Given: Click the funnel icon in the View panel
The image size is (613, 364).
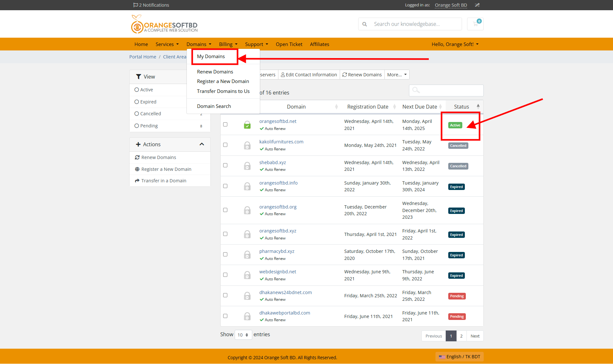Looking at the screenshot, I should pyautogui.click(x=138, y=77).
